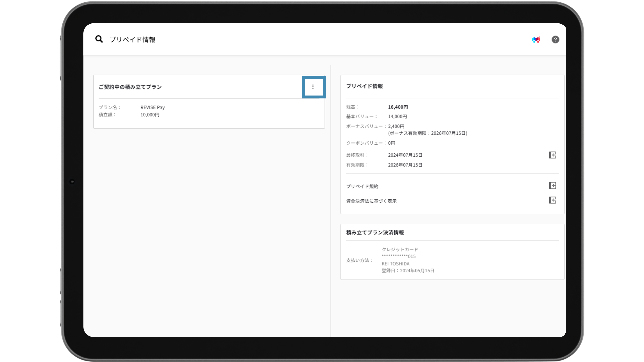This screenshot has width=644, height=362.
Task: Open last transaction details arrow icon
Action: 552,155
